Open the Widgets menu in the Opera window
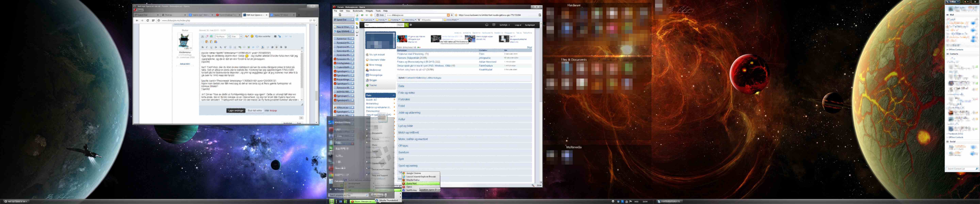This screenshot has height=204, width=980. (369, 11)
